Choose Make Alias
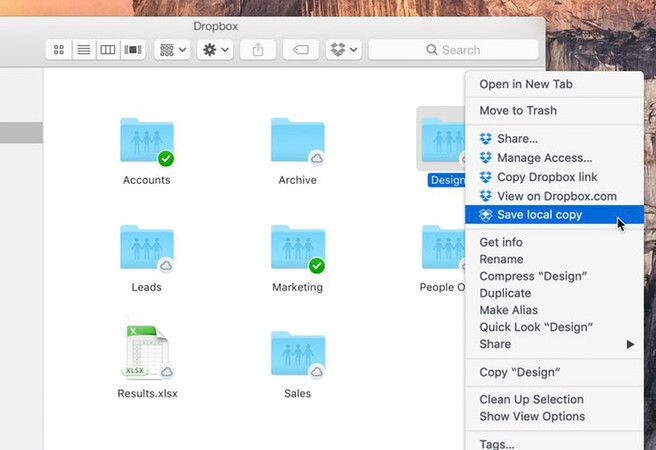 554,310
